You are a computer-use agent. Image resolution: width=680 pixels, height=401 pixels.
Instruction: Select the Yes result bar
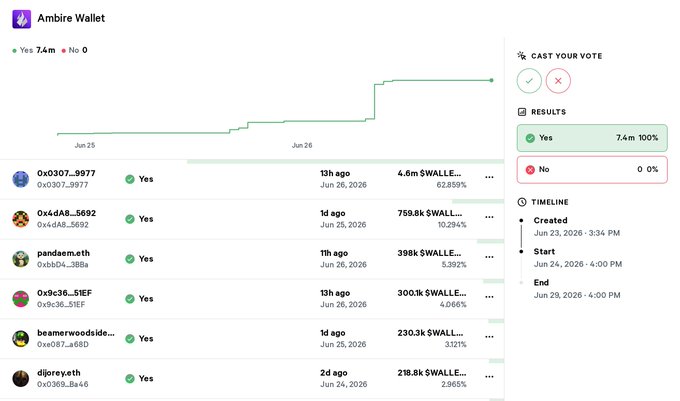pyautogui.click(x=592, y=138)
